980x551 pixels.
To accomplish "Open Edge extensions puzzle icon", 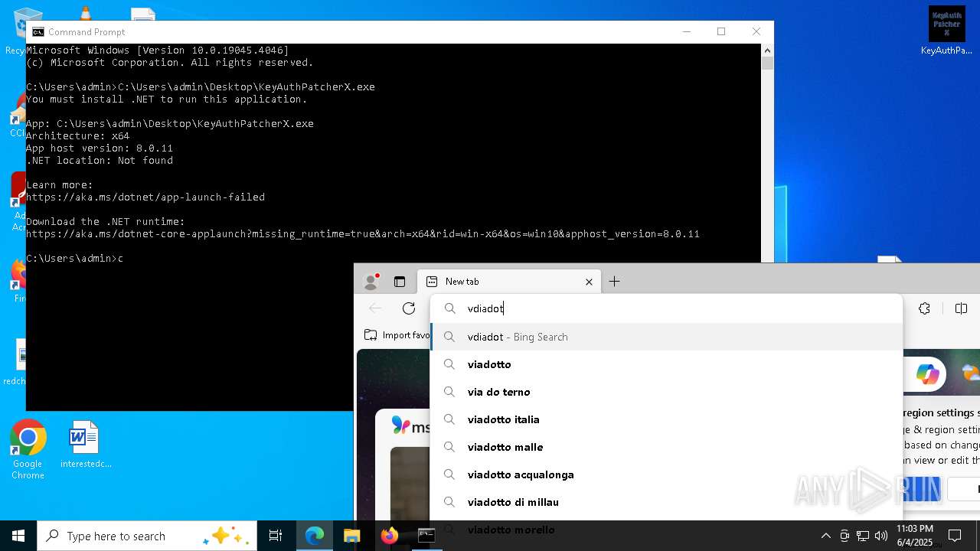I will (x=925, y=308).
